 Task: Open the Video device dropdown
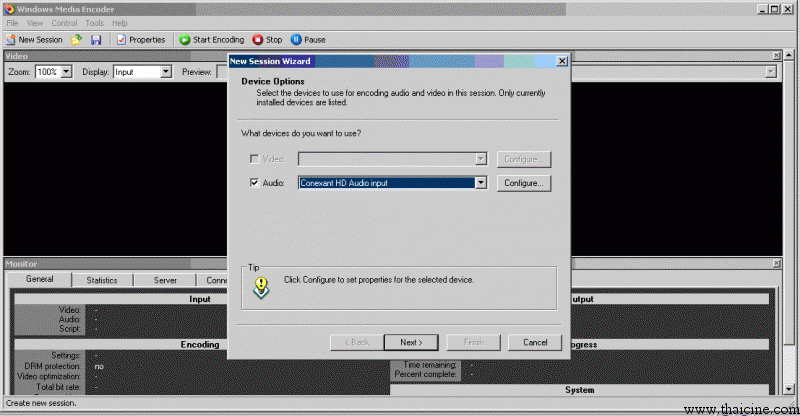481,159
